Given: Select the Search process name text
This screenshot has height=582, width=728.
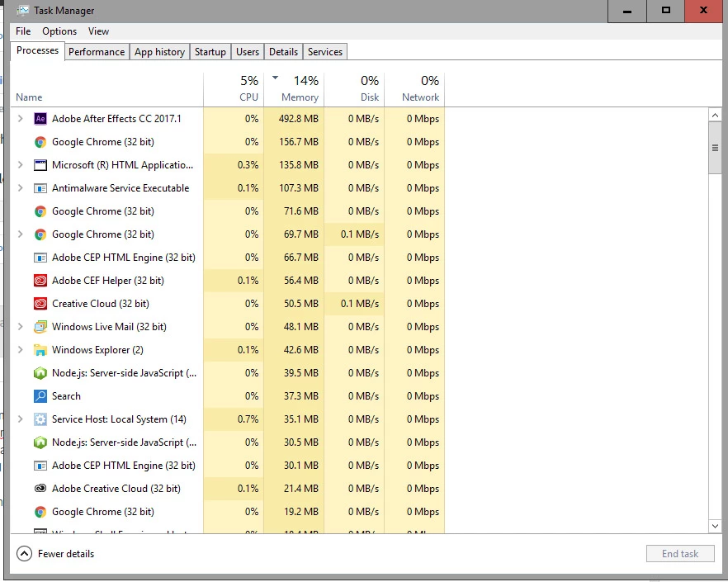Looking at the screenshot, I should coord(66,396).
